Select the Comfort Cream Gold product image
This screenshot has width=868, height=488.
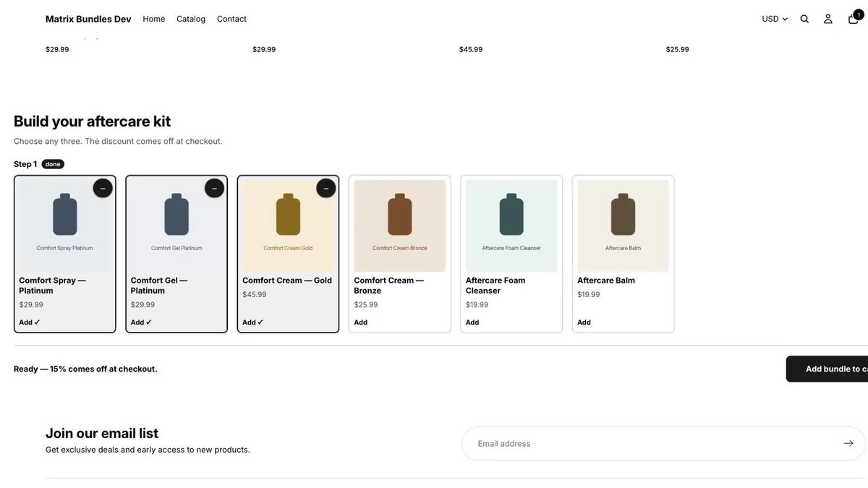point(288,226)
